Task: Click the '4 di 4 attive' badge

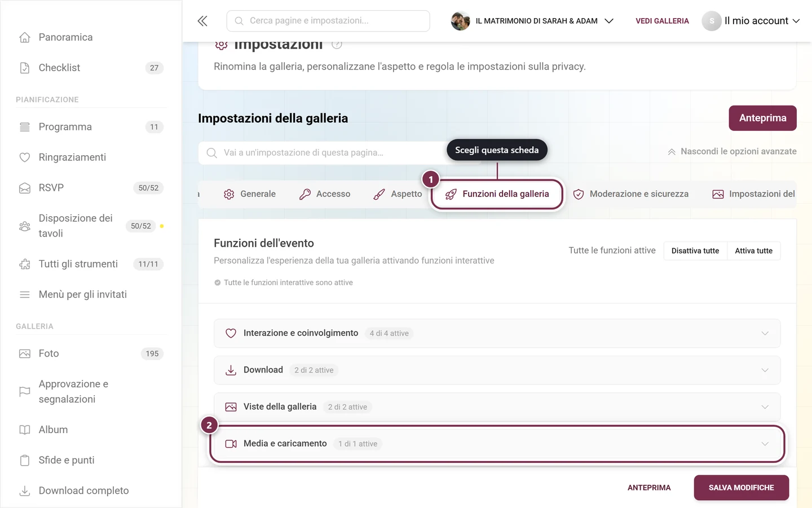Action: point(389,334)
